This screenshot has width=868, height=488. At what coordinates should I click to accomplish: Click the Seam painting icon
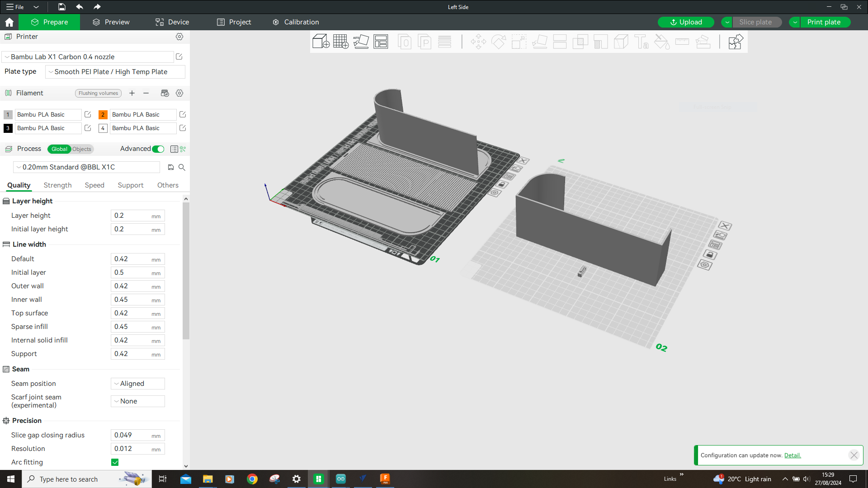pos(621,42)
